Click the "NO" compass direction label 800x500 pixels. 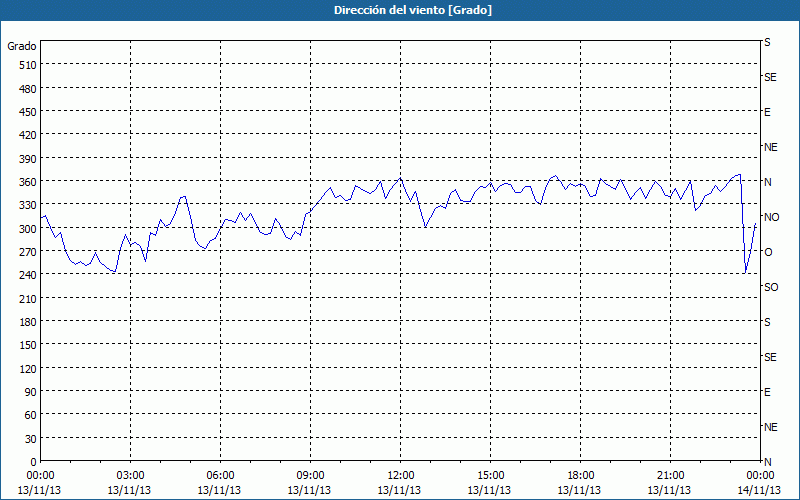point(772,217)
